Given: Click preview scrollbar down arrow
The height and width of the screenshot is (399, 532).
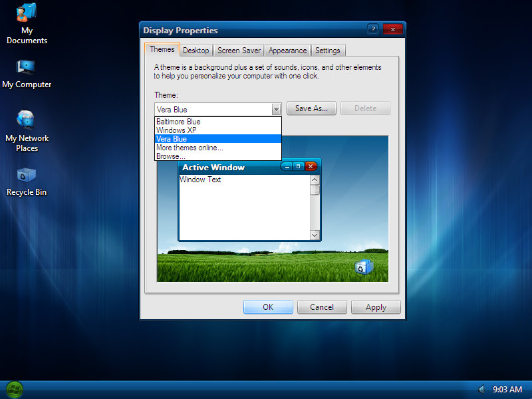Looking at the screenshot, I should 315,235.
